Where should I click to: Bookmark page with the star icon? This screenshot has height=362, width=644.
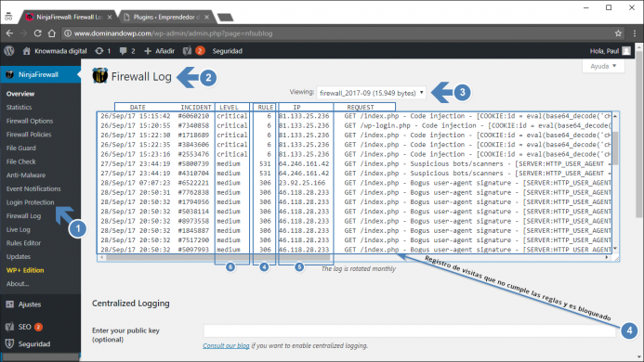pos(618,33)
